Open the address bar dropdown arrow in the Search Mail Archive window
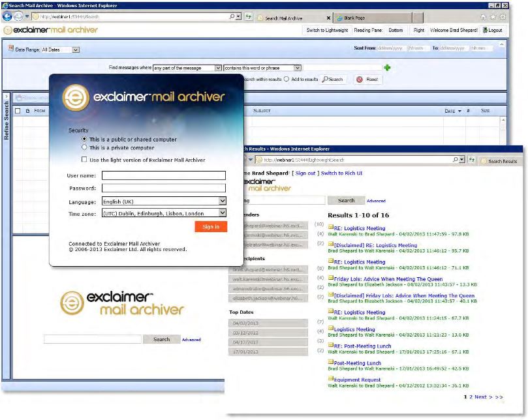The width and height of the screenshot is (528, 420). pos(238,16)
